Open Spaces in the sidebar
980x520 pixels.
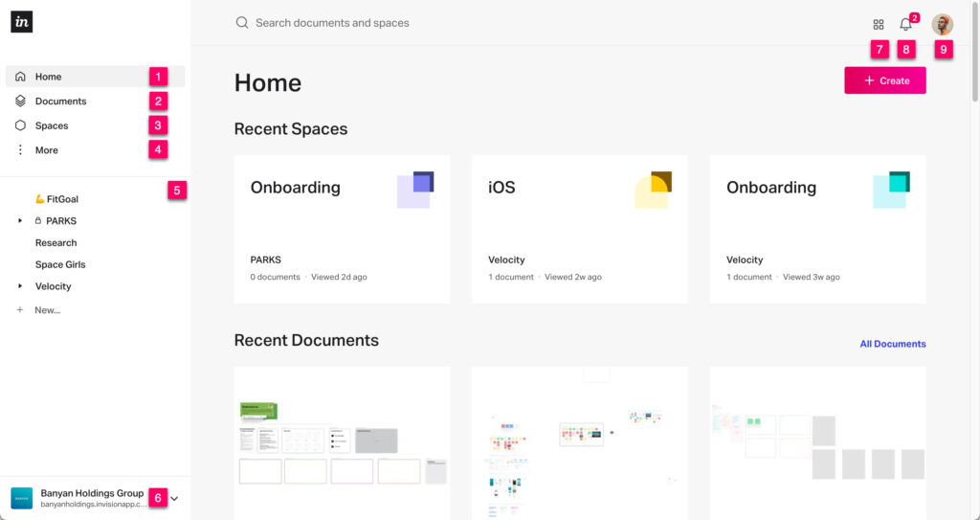tap(95, 125)
